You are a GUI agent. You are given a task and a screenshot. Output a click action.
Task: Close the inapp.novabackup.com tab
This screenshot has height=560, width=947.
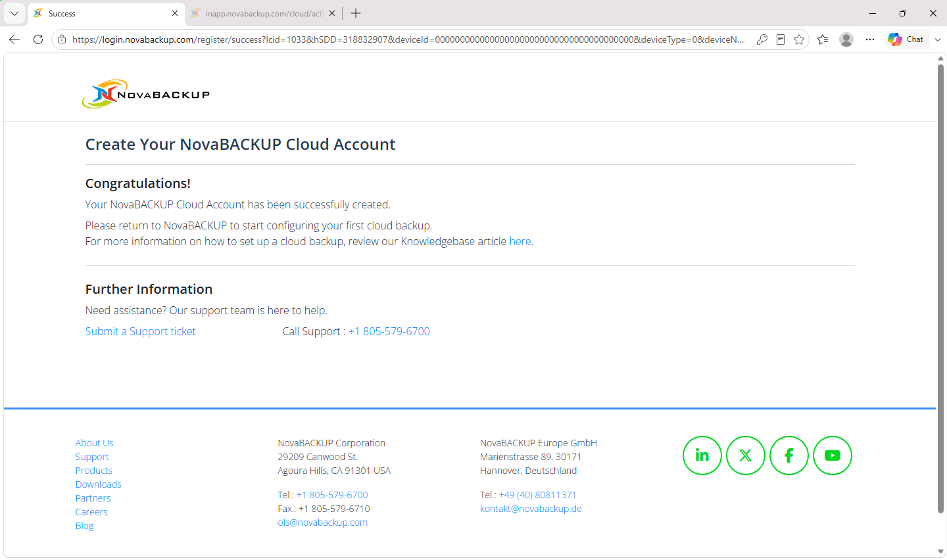[x=332, y=13]
